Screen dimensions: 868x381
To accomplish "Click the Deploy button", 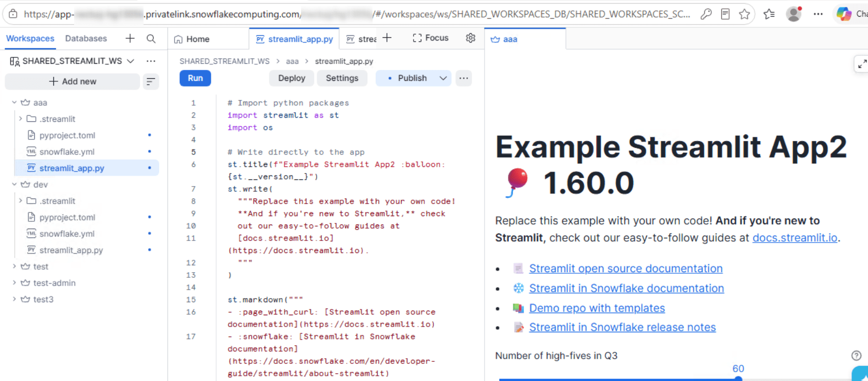I will [292, 78].
